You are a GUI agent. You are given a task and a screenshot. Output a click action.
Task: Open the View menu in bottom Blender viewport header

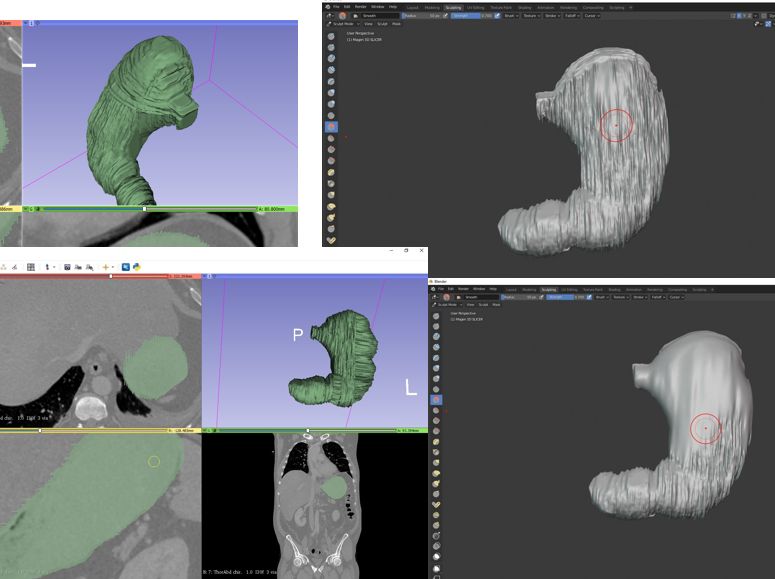click(471, 305)
